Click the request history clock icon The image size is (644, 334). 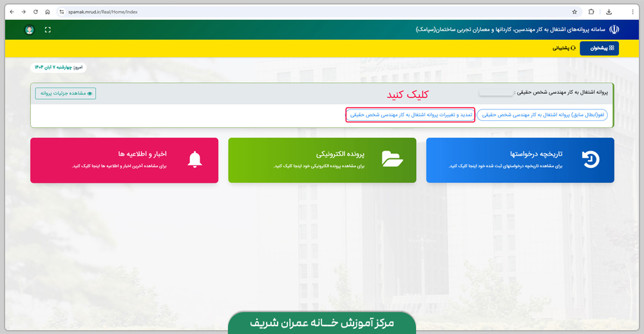[x=590, y=160]
